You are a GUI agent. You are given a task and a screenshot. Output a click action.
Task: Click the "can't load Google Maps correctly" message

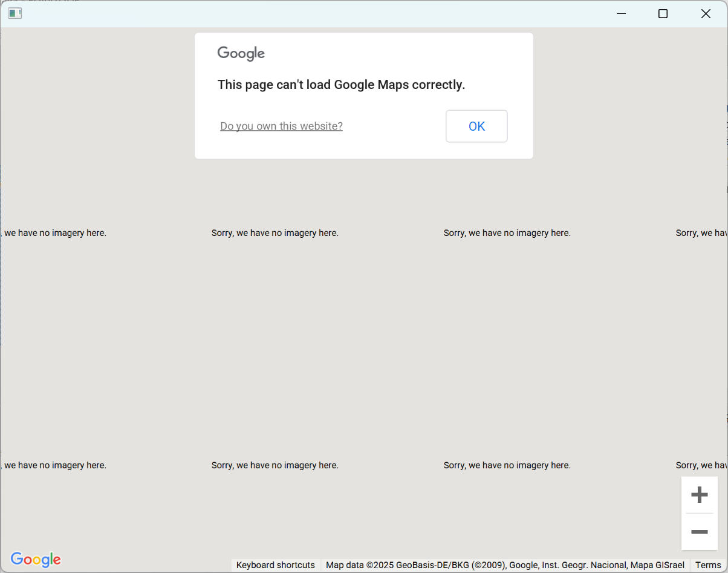(341, 85)
